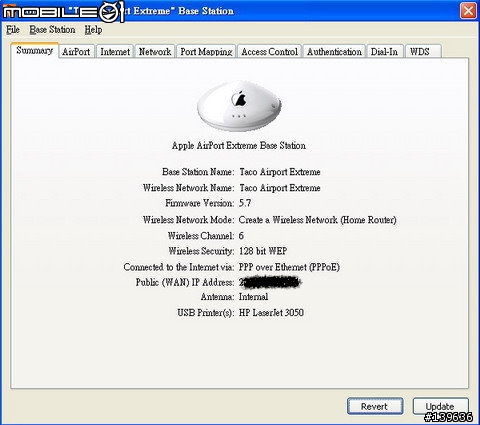The width and height of the screenshot is (480, 425).
Task: Click the Wireless Security label
Action: [x=201, y=251]
